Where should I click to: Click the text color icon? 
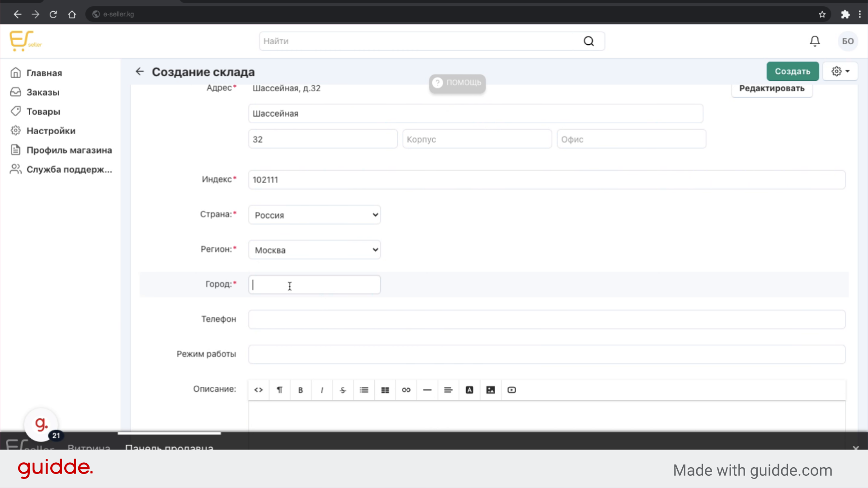click(x=469, y=390)
